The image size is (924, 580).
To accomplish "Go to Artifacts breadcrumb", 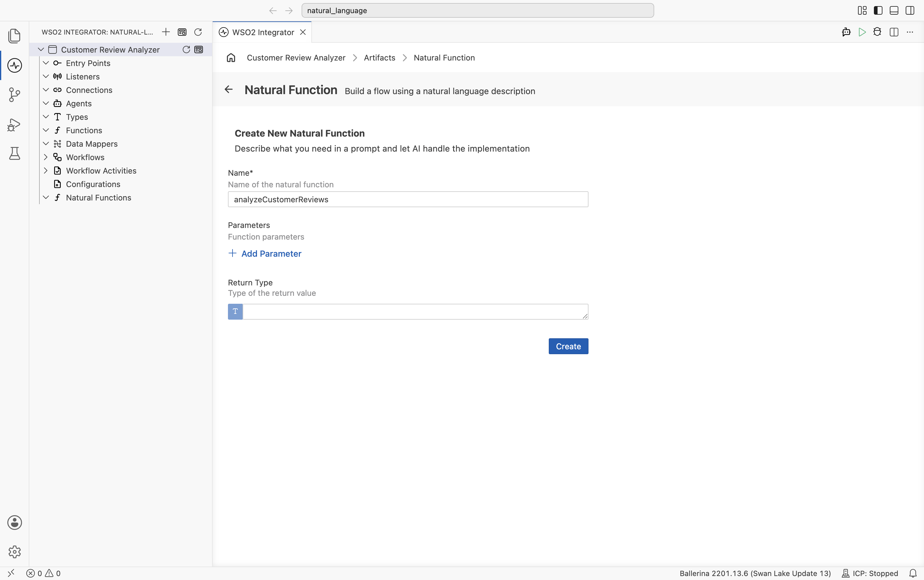I will (379, 57).
